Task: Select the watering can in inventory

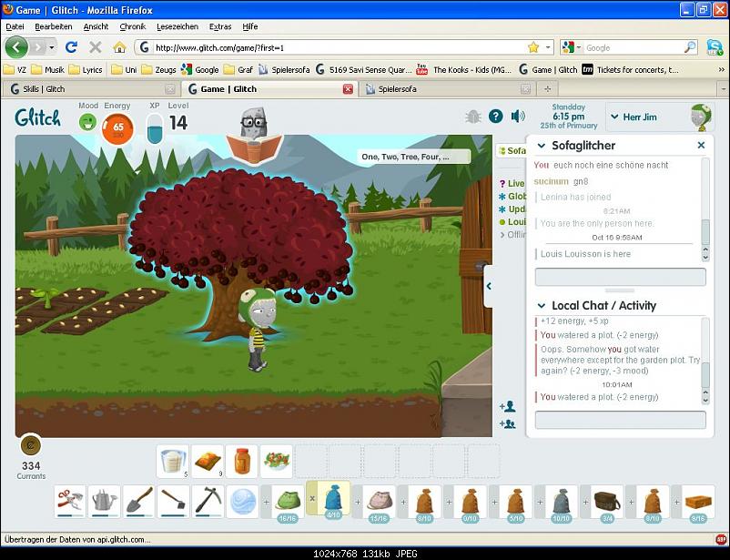Action: coord(104,500)
